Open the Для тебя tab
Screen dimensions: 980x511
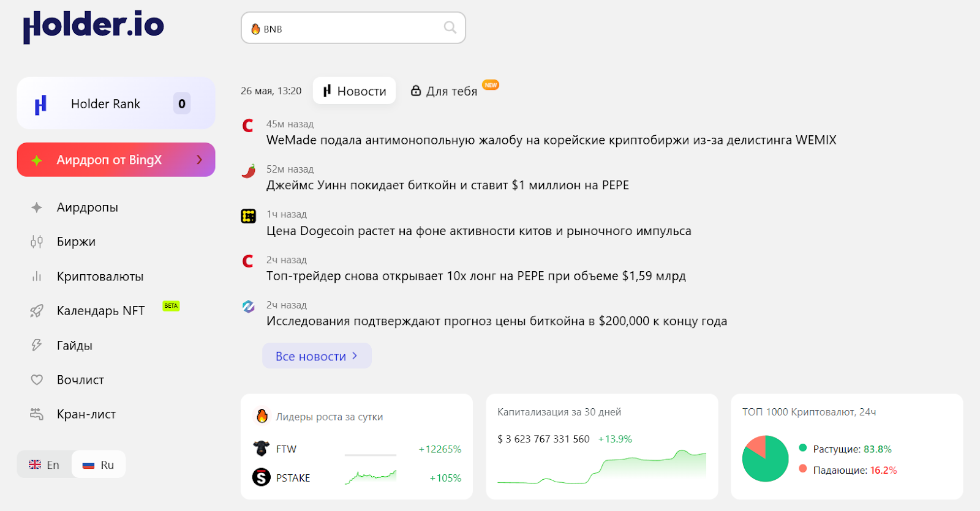[451, 91]
